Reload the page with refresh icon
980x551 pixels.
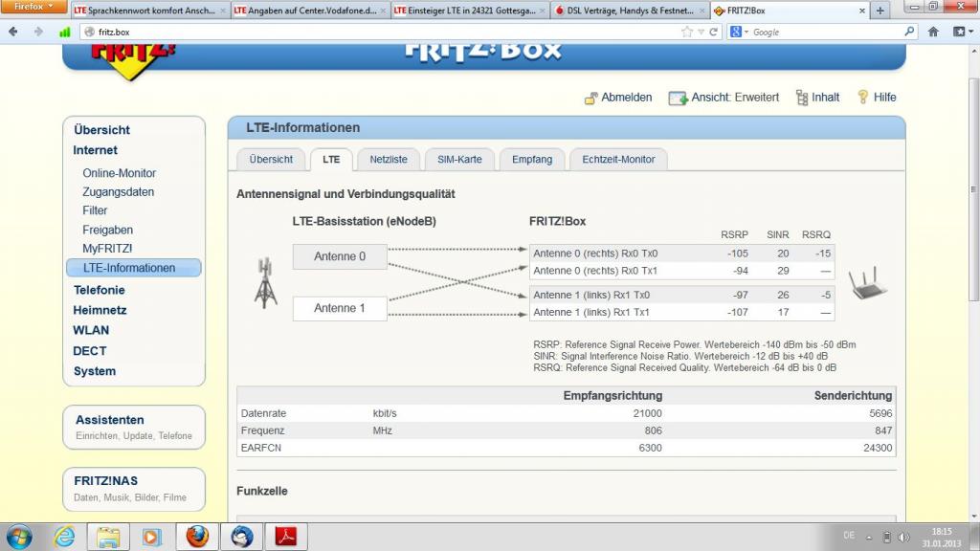[x=713, y=32]
